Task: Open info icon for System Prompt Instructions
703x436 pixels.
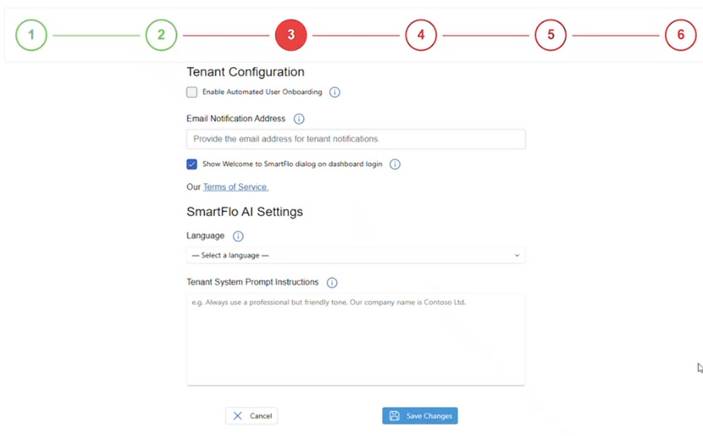Action: pyautogui.click(x=332, y=283)
